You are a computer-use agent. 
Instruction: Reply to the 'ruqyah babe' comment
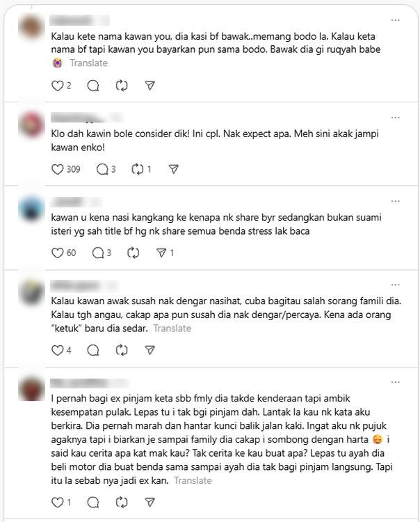(92, 86)
